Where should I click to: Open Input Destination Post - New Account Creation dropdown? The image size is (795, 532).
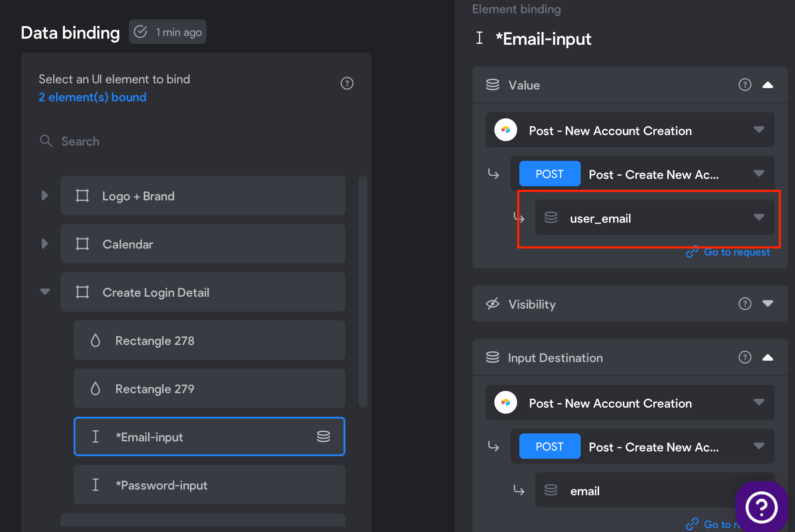coord(630,402)
